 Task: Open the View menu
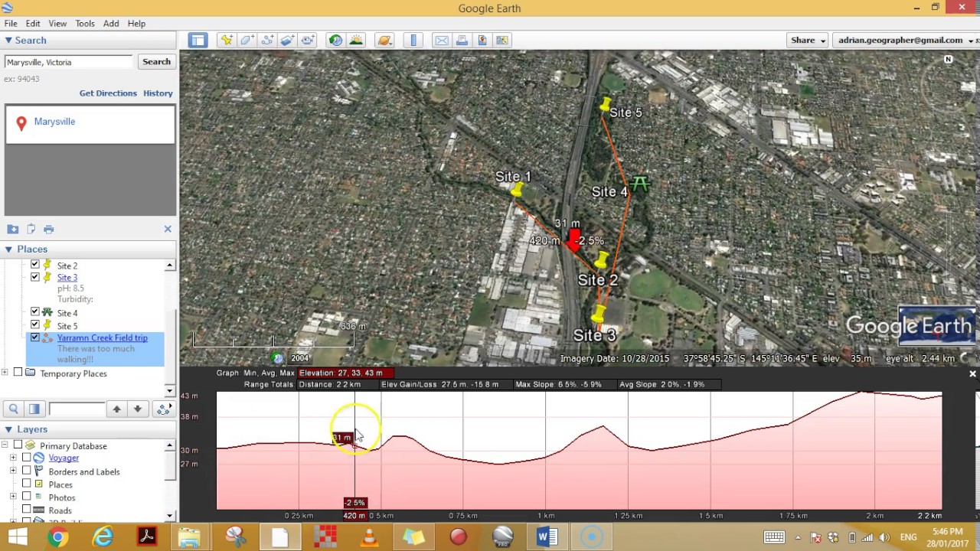coord(57,24)
